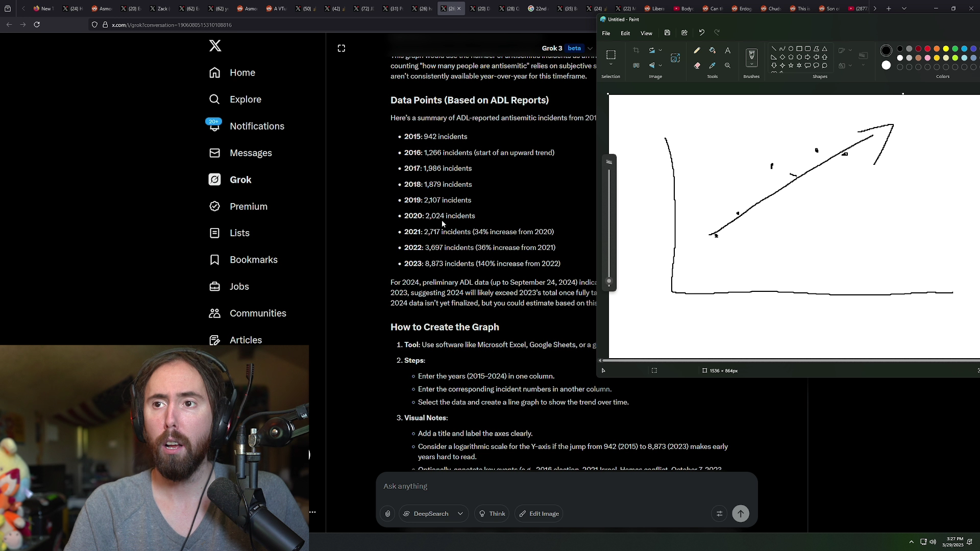
Task: Choose the Oval shape
Action: tap(791, 49)
